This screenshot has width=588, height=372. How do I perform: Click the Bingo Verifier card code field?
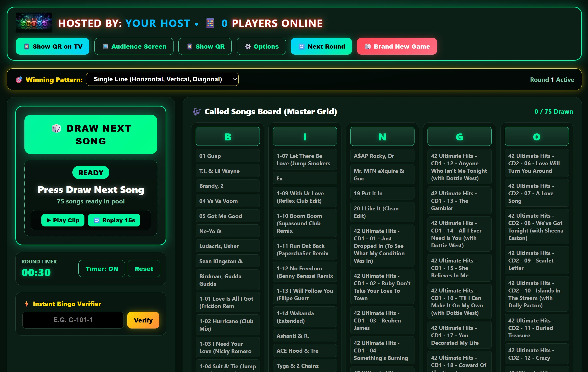(x=73, y=320)
